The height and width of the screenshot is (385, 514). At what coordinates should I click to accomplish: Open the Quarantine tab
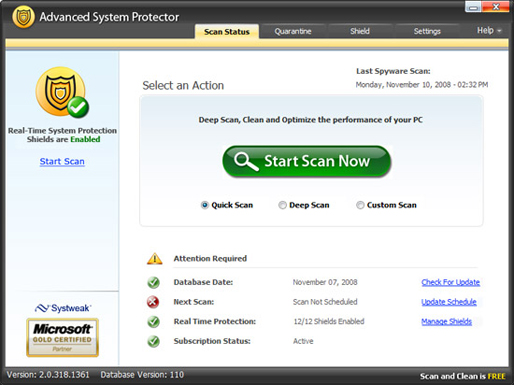tap(293, 31)
